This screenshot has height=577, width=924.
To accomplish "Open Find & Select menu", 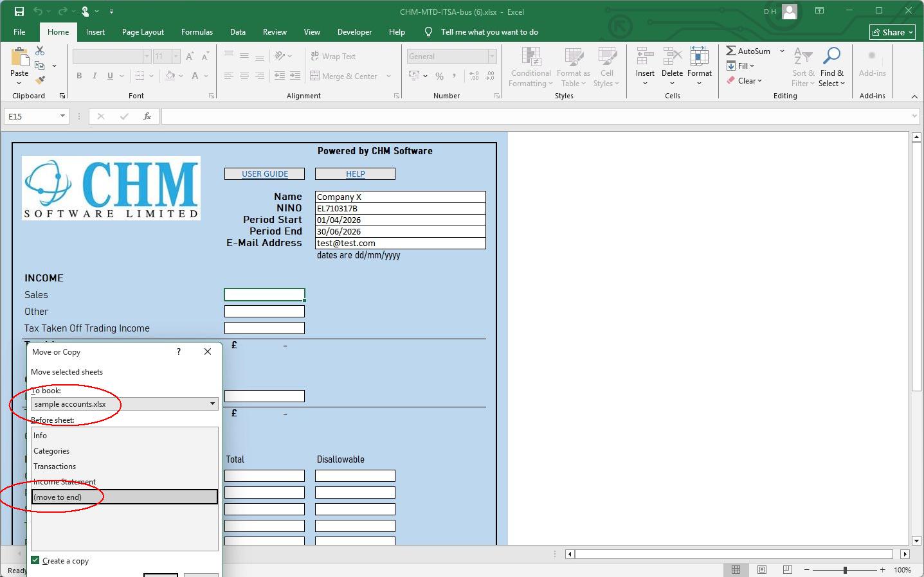I will pos(831,67).
